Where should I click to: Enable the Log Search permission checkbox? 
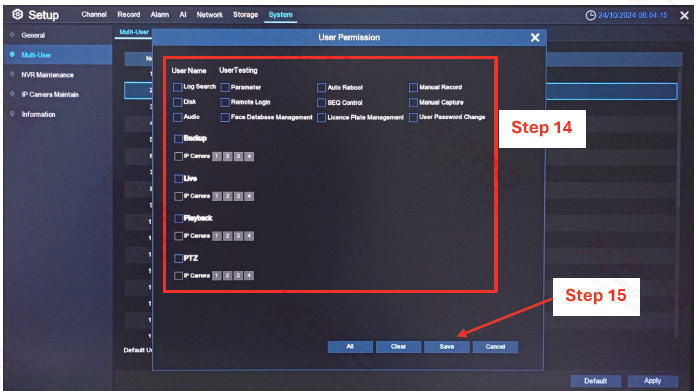pyautogui.click(x=178, y=87)
